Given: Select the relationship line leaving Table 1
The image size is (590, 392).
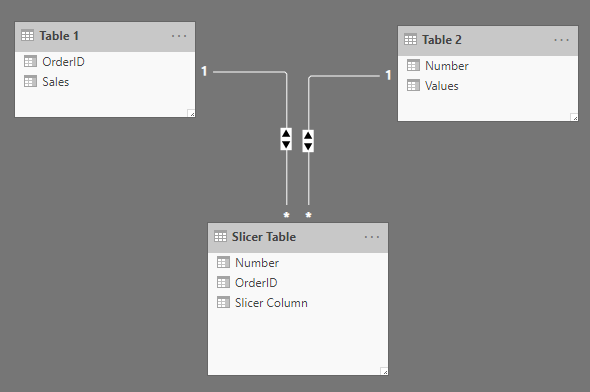Looking at the screenshot, I should pyautogui.click(x=248, y=71).
